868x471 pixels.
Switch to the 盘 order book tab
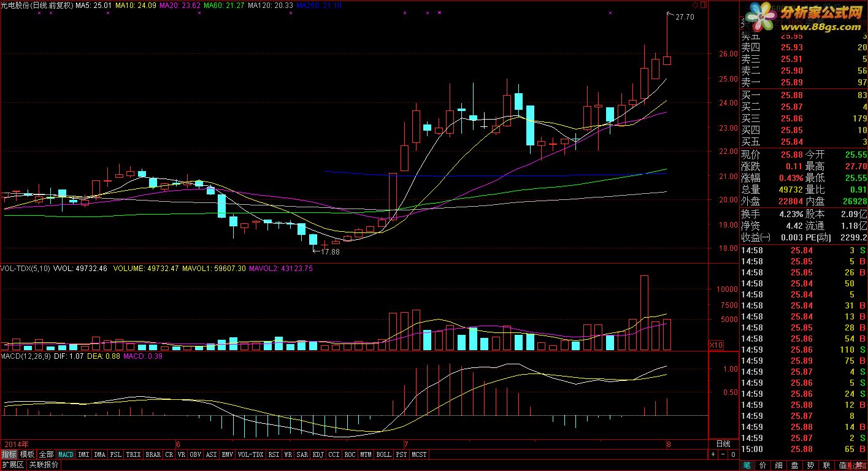(x=794, y=465)
